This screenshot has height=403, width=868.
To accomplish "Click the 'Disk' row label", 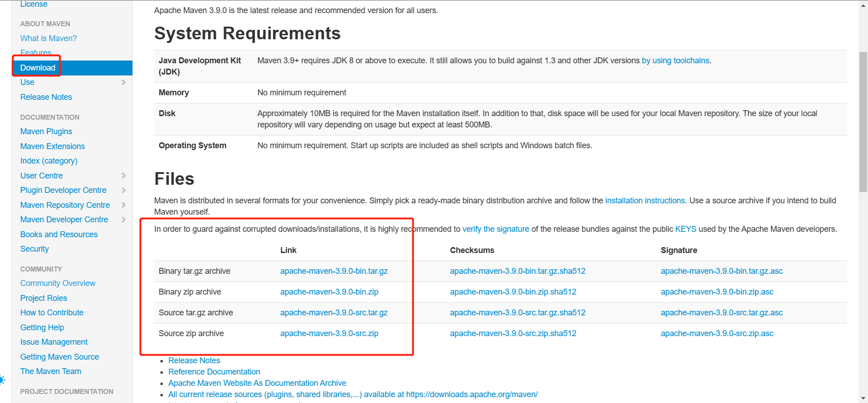I will [167, 113].
